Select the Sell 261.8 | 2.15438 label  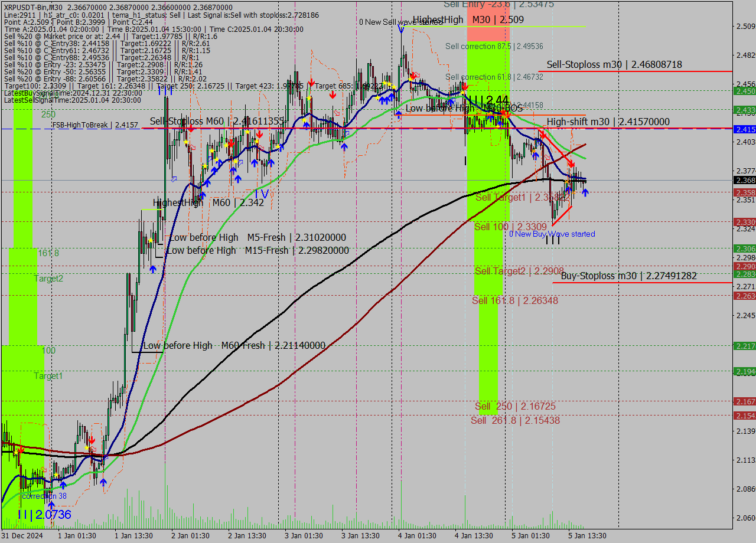(515, 421)
